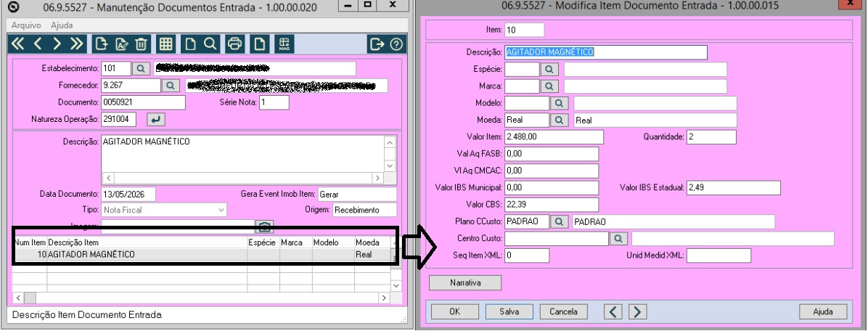Exit via the door-arrow icon

coord(377,44)
